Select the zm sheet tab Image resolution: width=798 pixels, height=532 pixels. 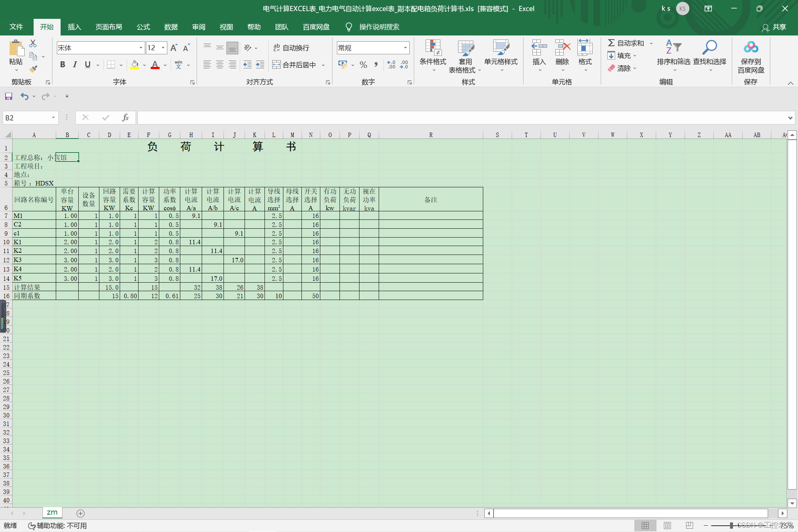[x=52, y=512]
